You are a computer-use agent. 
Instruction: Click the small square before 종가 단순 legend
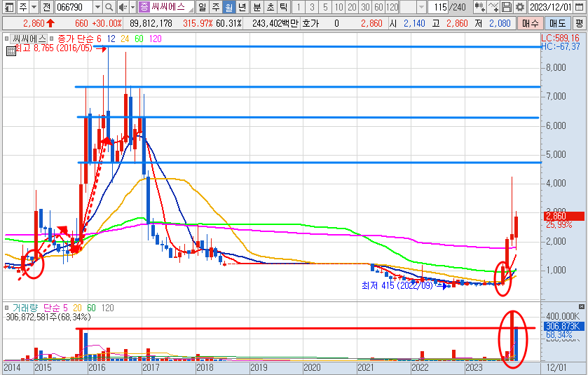(x=52, y=39)
